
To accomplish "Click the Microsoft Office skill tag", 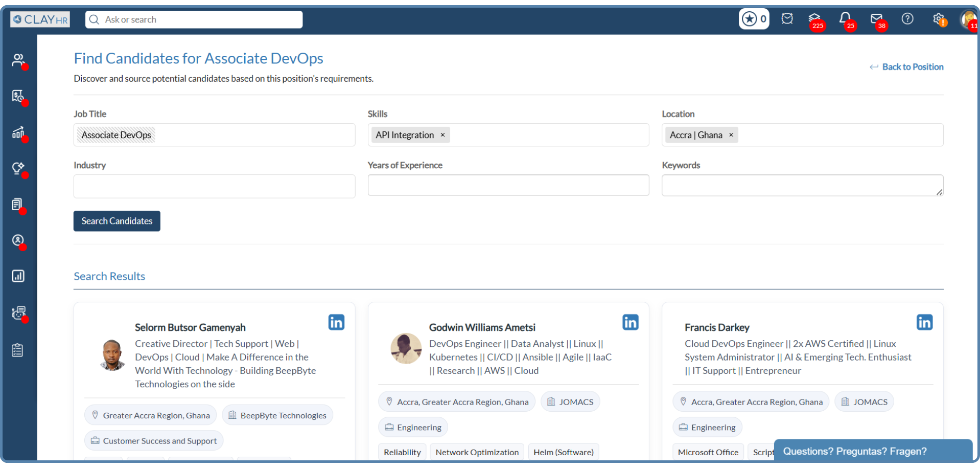I will pyautogui.click(x=708, y=452).
